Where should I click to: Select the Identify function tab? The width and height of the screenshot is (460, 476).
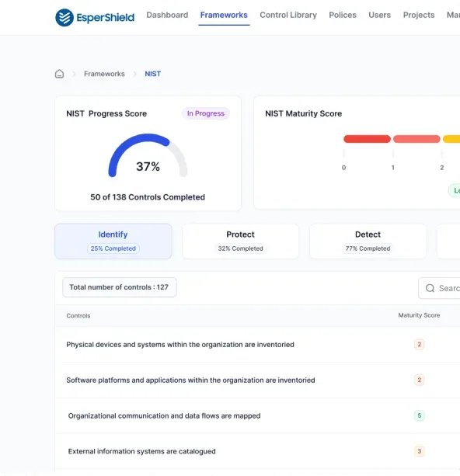pos(113,241)
